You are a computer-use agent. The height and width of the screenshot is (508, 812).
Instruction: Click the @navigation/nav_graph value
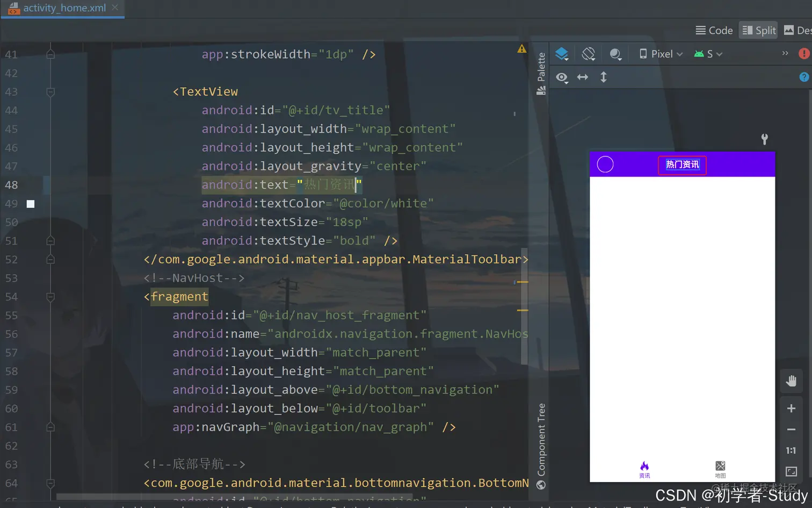pyautogui.click(x=351, y=427)
